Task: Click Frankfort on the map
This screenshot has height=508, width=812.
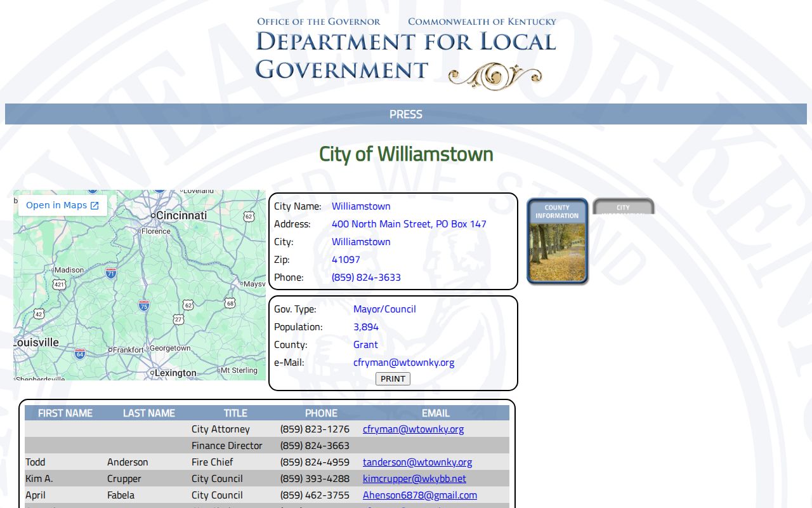Action: tap(128, 350)
